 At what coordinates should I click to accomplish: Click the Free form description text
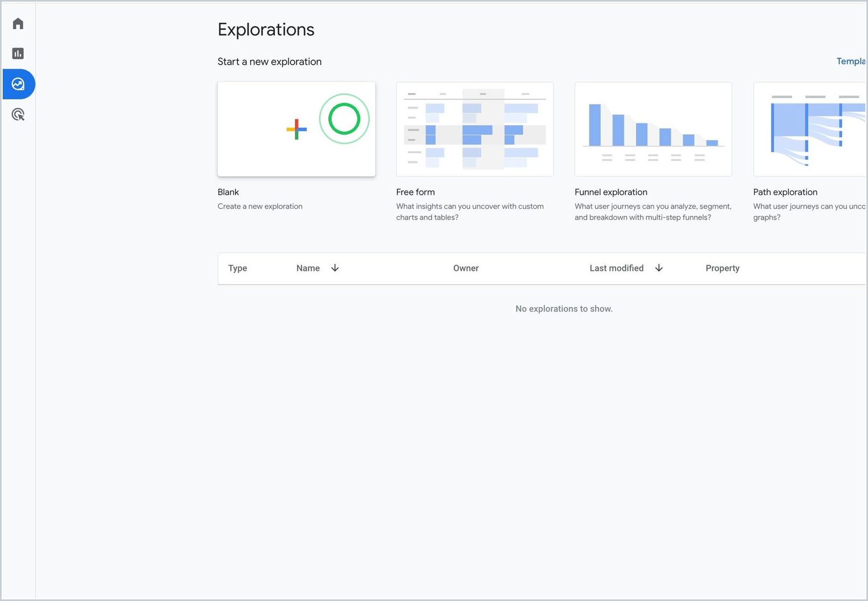pyautogui.click(x=470, y=211)
